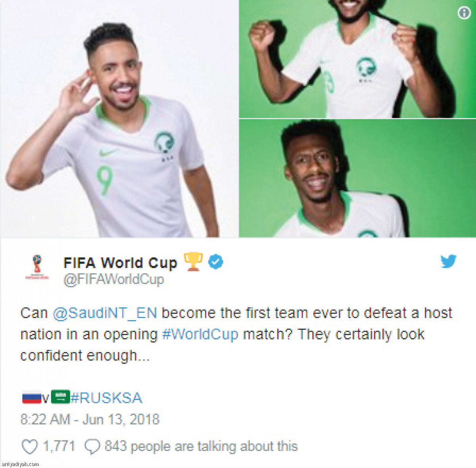476x468 pixels.
Task: Click the blue verified badge
Action: [x=215, y=262]
